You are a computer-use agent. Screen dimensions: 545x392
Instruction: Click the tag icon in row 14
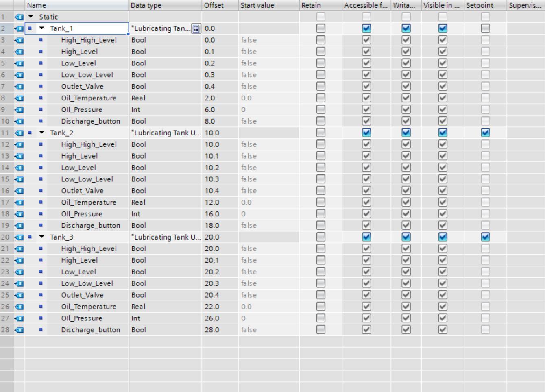tap(19, 168)
